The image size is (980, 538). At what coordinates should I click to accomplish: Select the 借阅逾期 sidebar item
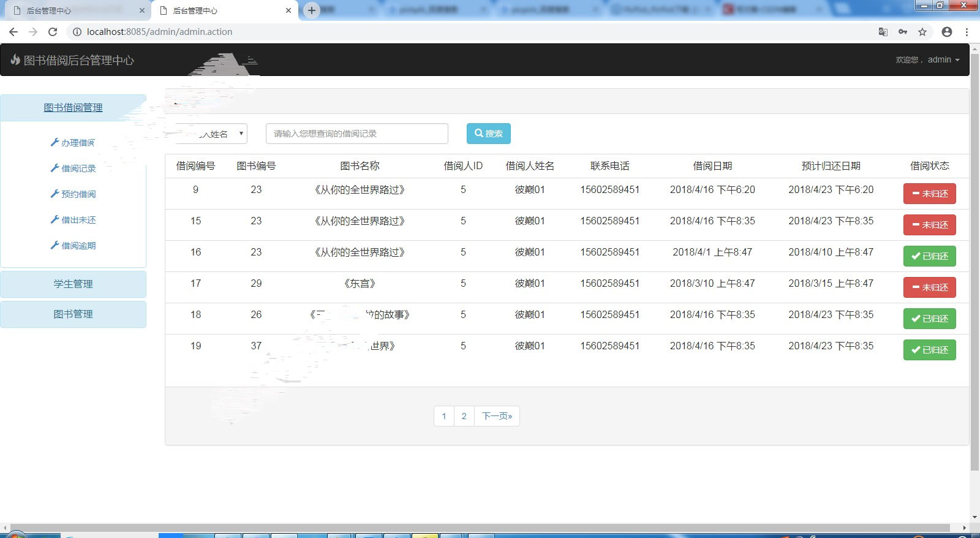[78, 246]
